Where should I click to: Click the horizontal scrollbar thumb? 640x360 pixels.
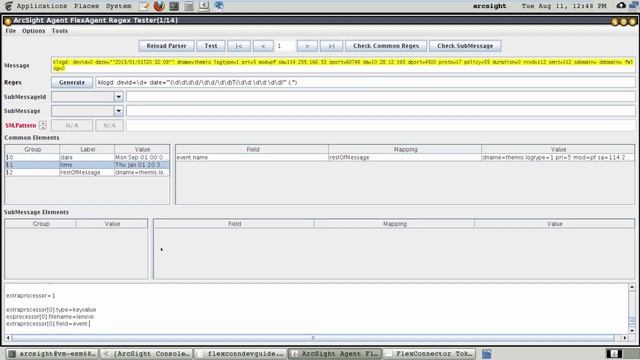click(x=313, y=338)
